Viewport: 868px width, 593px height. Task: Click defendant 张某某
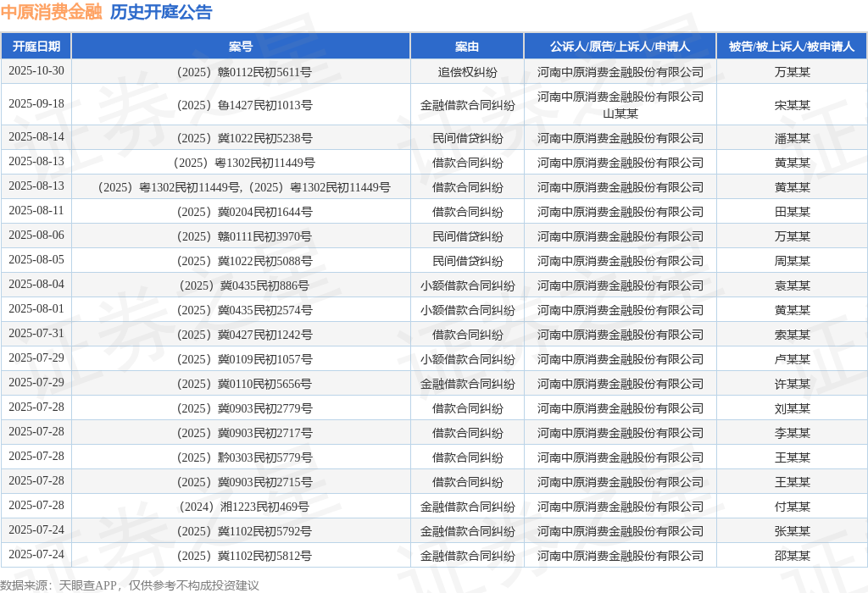793,532
